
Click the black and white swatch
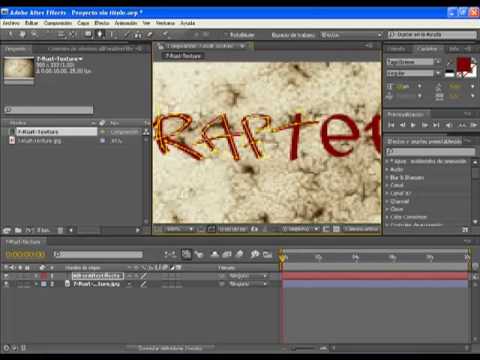pos(450,73)
